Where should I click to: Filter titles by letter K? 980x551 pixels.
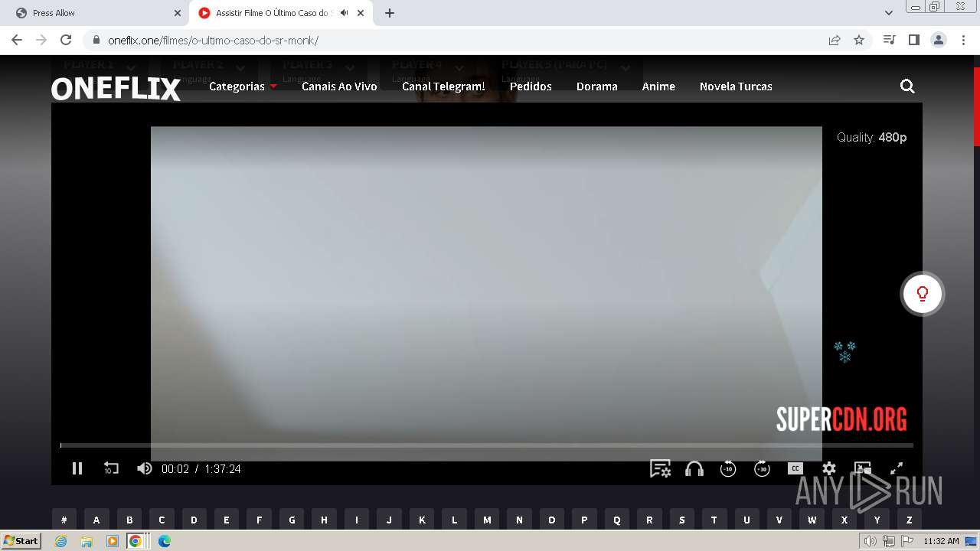(422, 520)
